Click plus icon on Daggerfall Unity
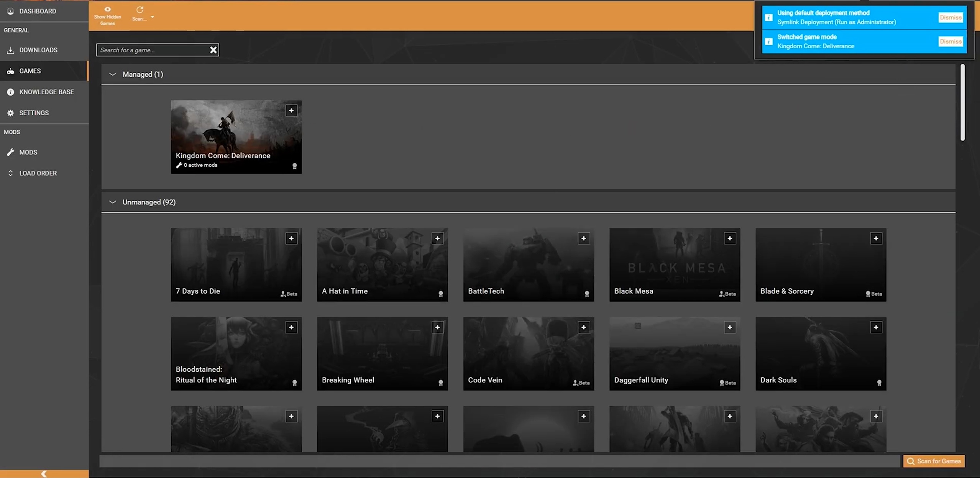The height and width of the screenshot is (478, 980). click(730, 327)
